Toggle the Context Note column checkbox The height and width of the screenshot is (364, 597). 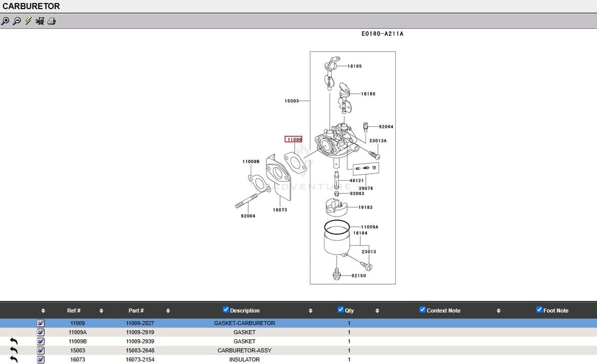(x=423, y=310)
